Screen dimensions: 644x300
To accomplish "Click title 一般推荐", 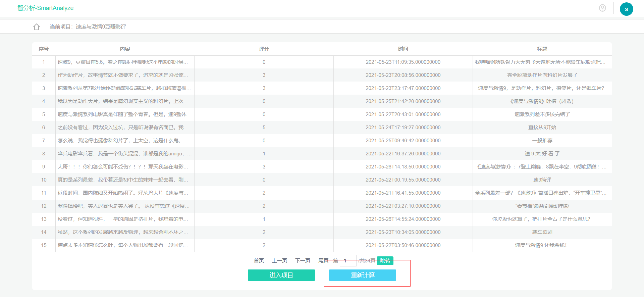I will point(542,141).
